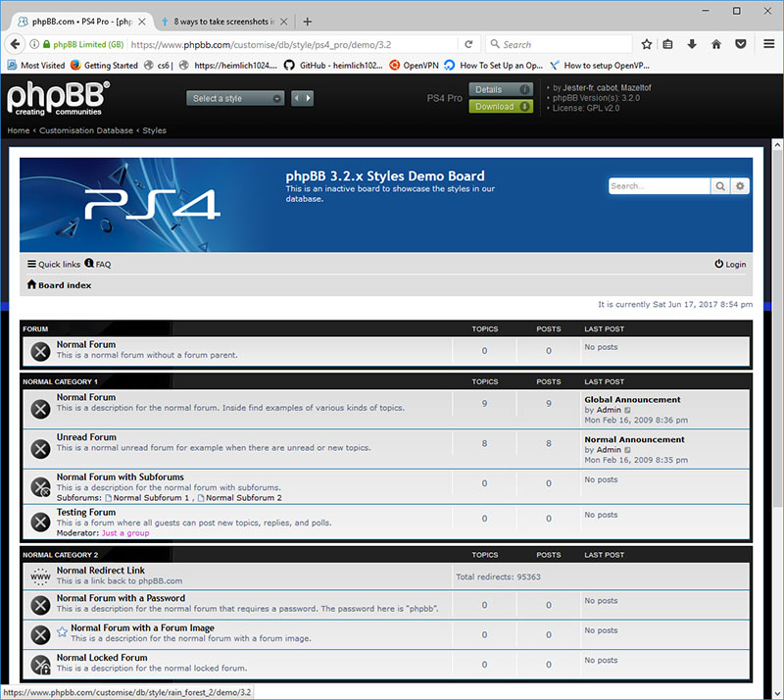Image resolution: width=784 pixels, height=700 pixels.
Task: Click the forum image star icon
Action: [x=62, y=631]
